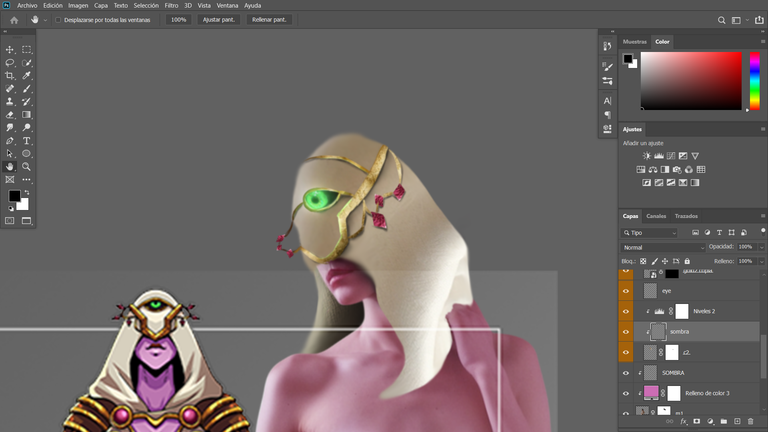Viewport: 768px width, 432px height.
Task: Click the Share icon top right
Action: click(759, 20)
